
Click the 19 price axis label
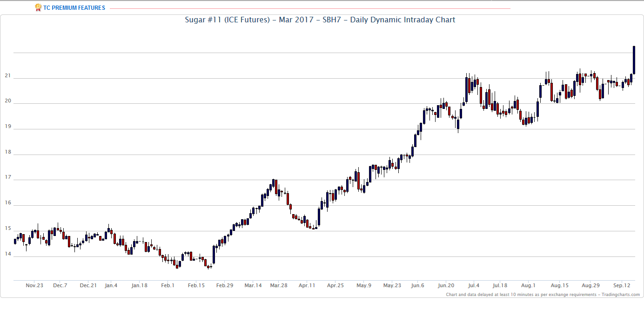point(8,127)
